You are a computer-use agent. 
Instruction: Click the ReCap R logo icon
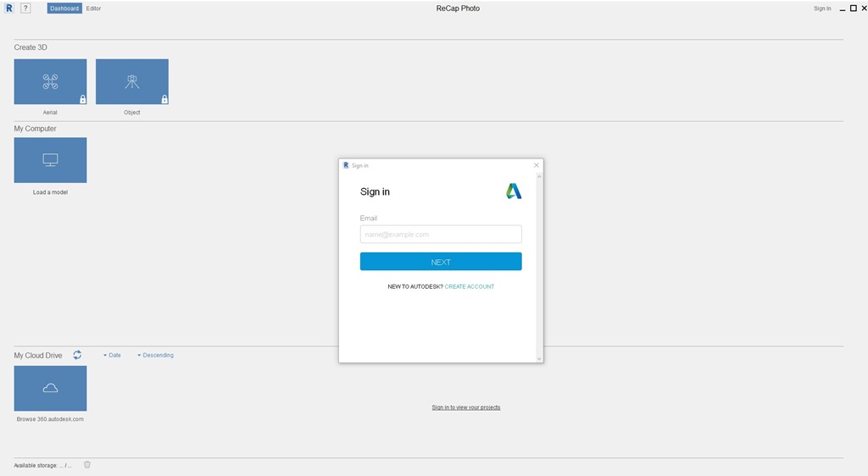pos(9,8)
